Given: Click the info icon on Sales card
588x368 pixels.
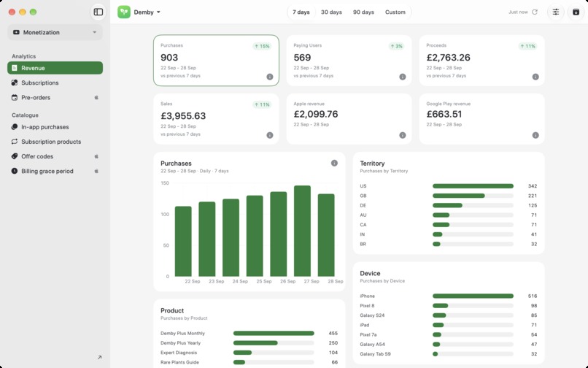Looking at the screenshot, I should tap(270, 135).
